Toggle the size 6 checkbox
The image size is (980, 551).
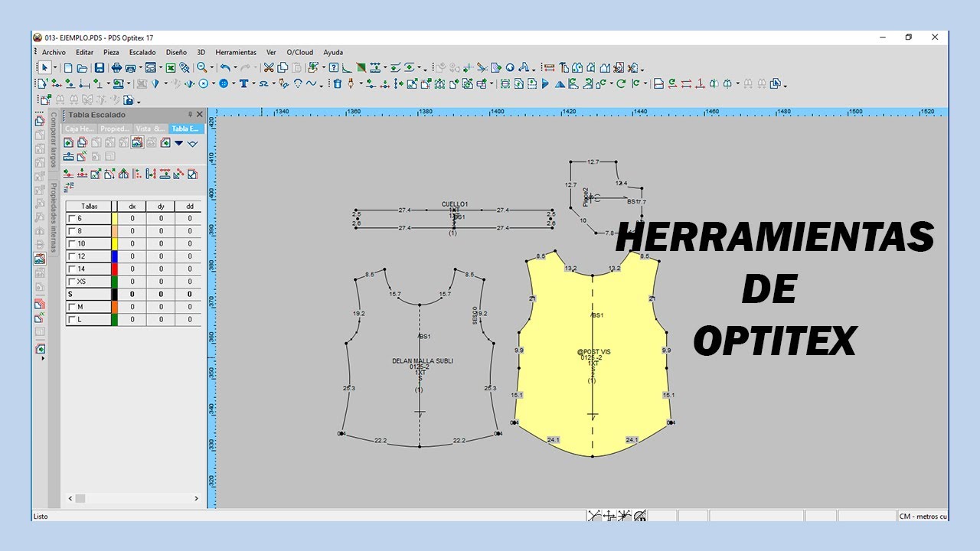[72, 218]
